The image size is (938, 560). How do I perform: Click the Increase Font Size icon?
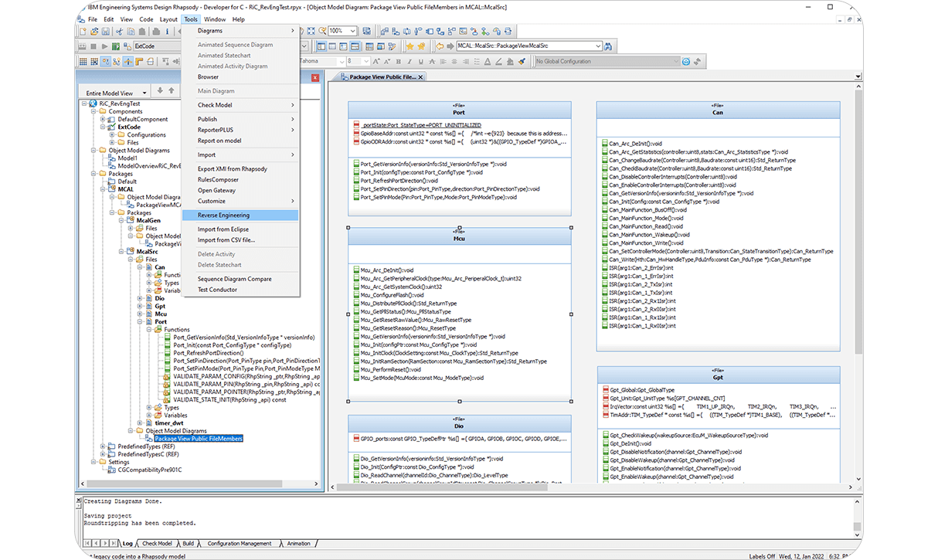(376, 62)
